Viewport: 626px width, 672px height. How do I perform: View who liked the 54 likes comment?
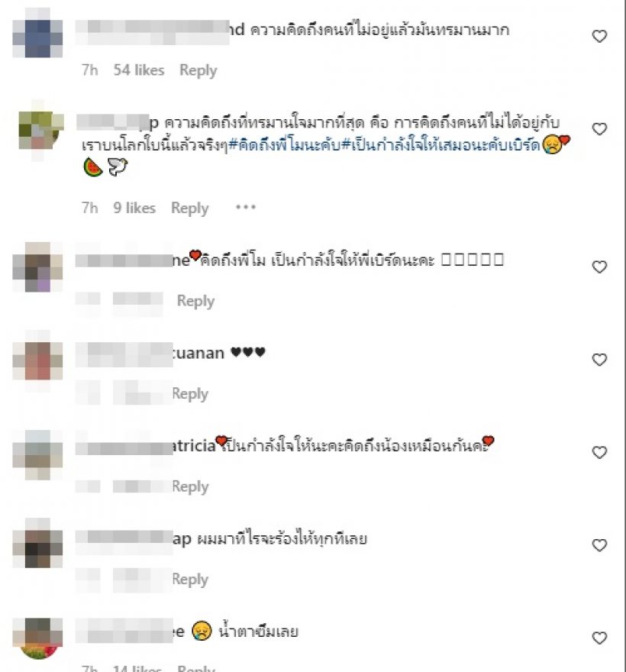point(139,69)
